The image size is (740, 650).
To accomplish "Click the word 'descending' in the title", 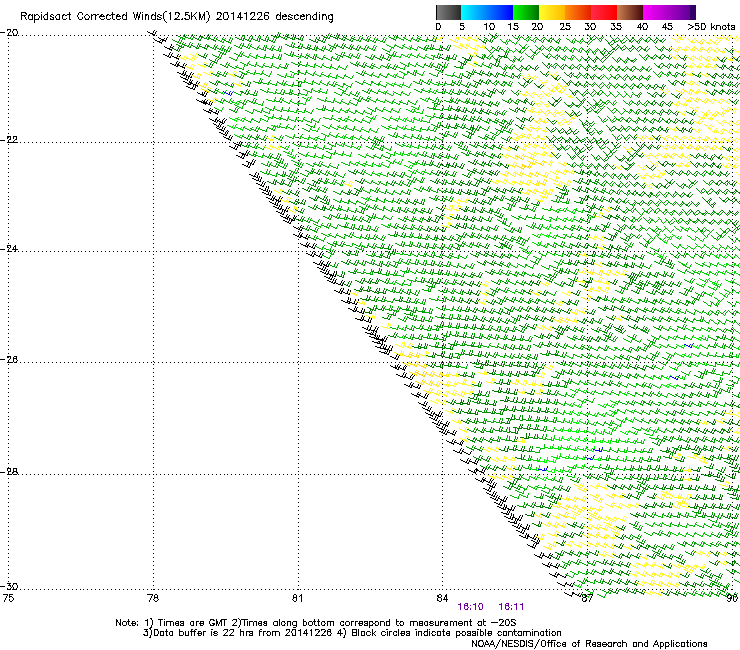I will tap(304, 17).
